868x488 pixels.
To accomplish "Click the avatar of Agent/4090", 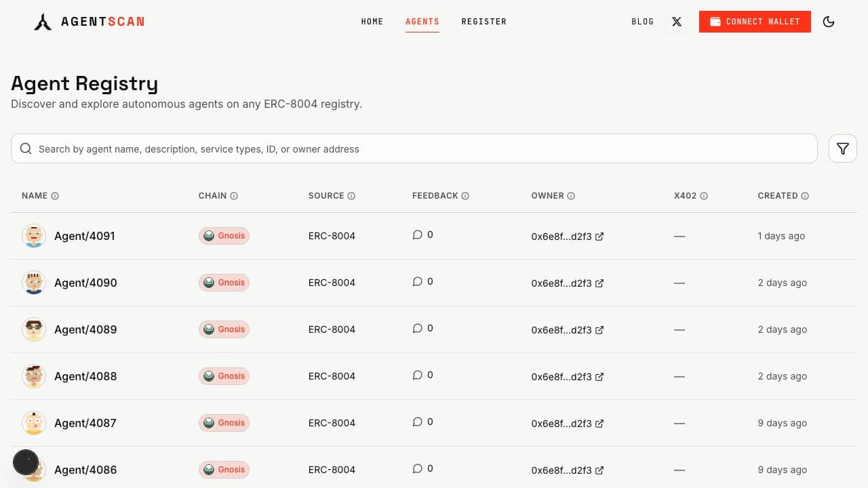I will 34,283.
